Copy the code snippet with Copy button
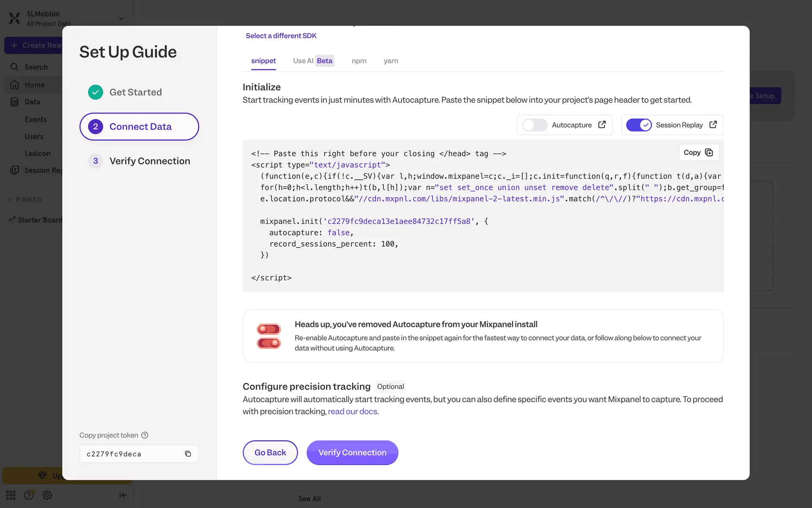Image resolution: width=812 pixels, height=508 pixels. (698, 152)
